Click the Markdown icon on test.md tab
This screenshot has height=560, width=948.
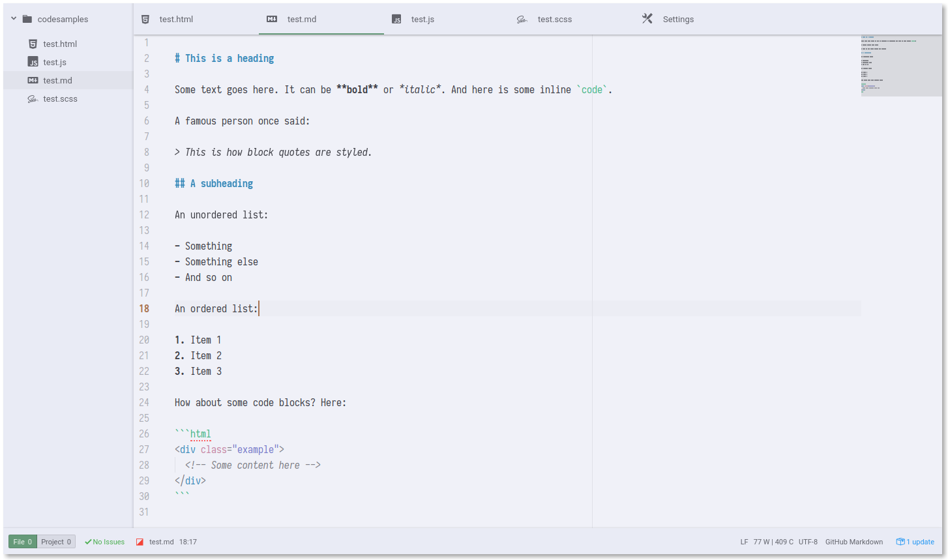tap(272, 19)
